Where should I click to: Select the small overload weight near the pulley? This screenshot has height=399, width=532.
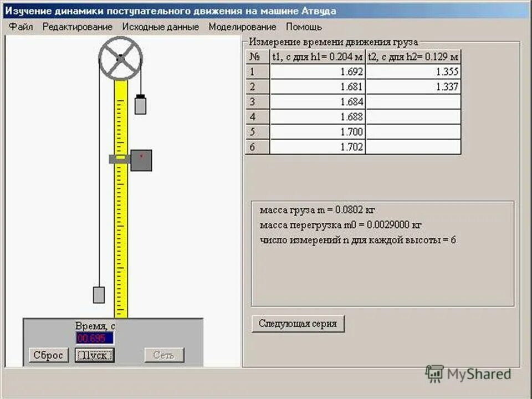[140, 104]
